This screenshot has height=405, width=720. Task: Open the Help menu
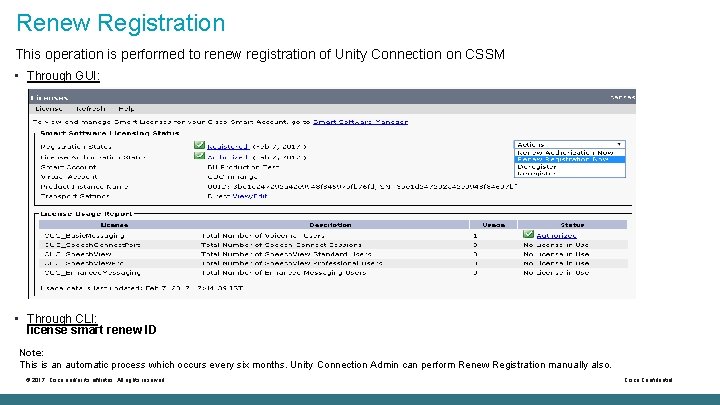click(126, 109)
